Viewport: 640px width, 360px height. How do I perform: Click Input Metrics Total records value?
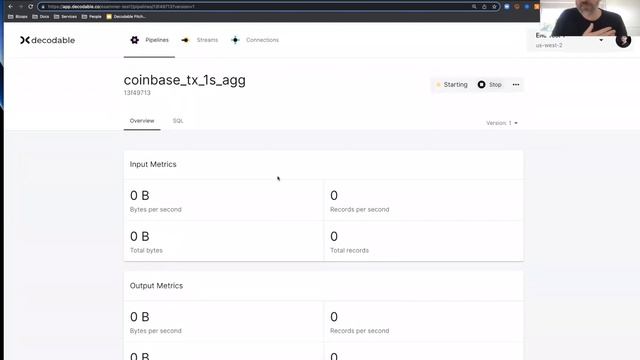point(334,236)
